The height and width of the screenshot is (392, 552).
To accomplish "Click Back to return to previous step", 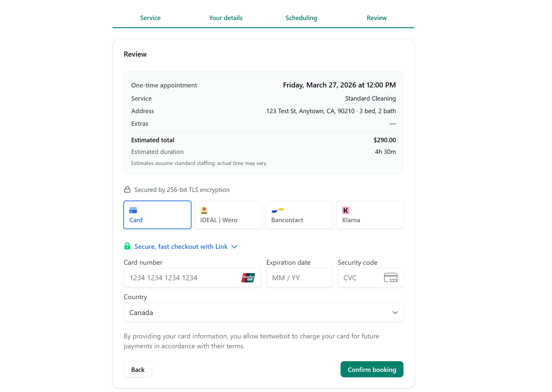I will [x=138, y=369].
